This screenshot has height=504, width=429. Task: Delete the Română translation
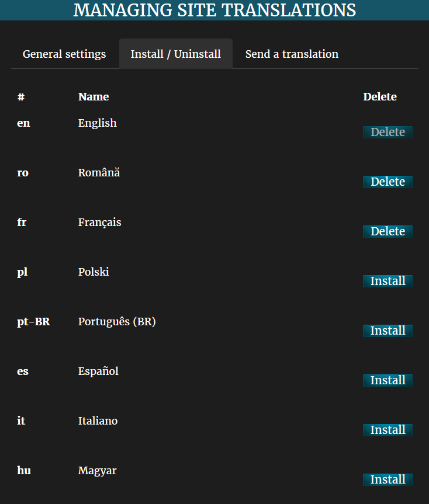pyautogui.click(x=388, y=182)
